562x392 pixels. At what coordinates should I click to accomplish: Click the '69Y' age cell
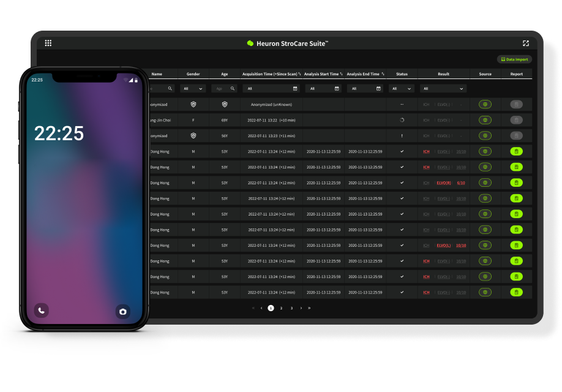click(225, 120)
